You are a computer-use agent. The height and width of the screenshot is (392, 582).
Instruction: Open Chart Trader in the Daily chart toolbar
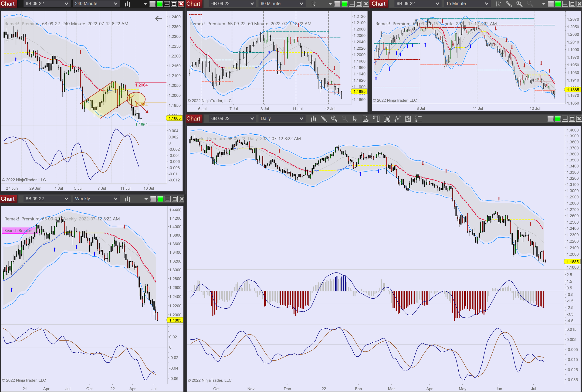(x=376, y=119)
